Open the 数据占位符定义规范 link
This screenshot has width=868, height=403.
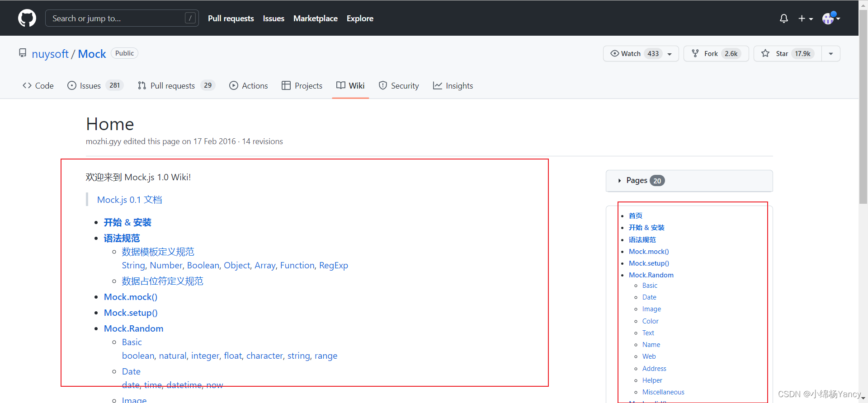point(162,281)
